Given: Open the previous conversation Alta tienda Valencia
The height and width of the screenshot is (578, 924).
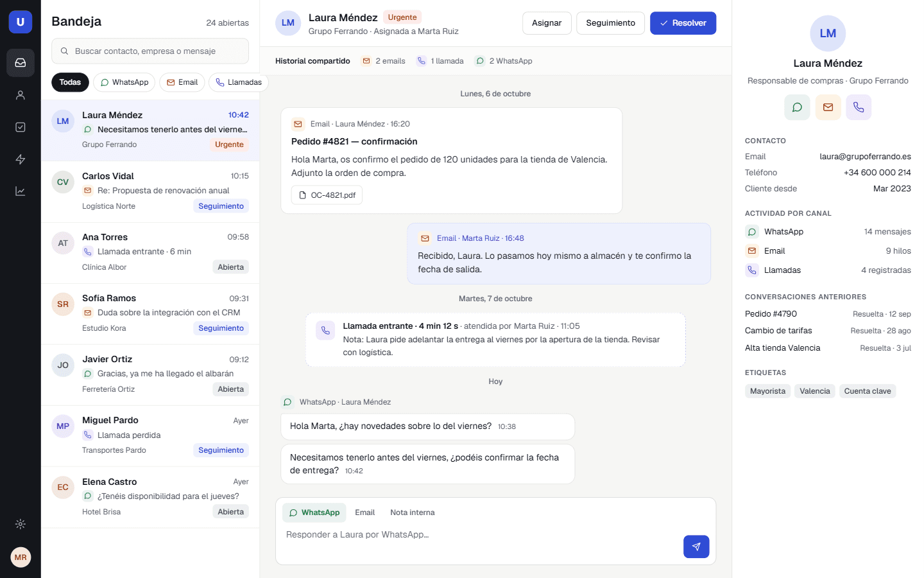Looking at the screenshot, I should point(828,348).
